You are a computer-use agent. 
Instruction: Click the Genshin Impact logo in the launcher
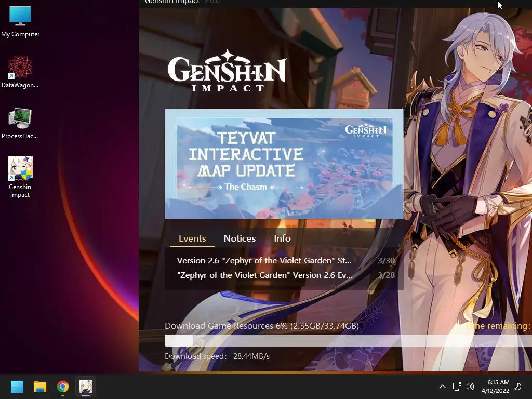click(227, 71)
